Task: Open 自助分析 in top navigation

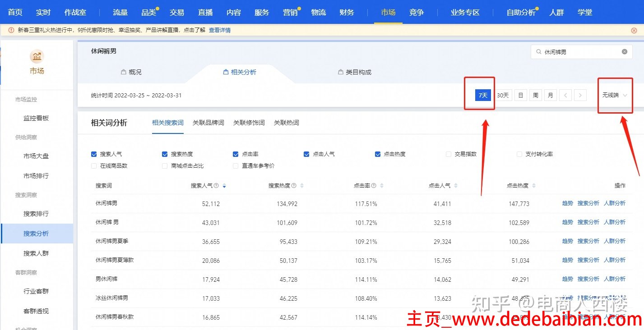Action: pos(521,12)
